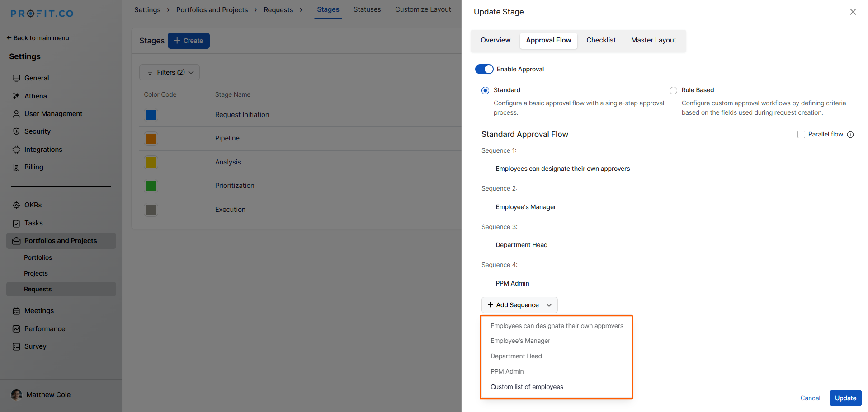Click the Parallel flow info icon
The image size is (868, 412).
[850, 135]
